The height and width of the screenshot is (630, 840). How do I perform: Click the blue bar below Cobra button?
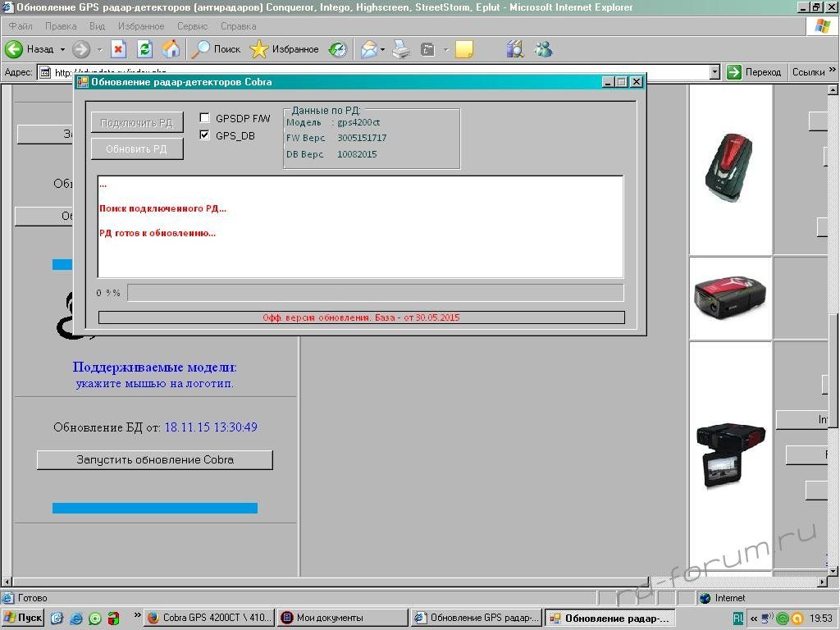(155, 508)
